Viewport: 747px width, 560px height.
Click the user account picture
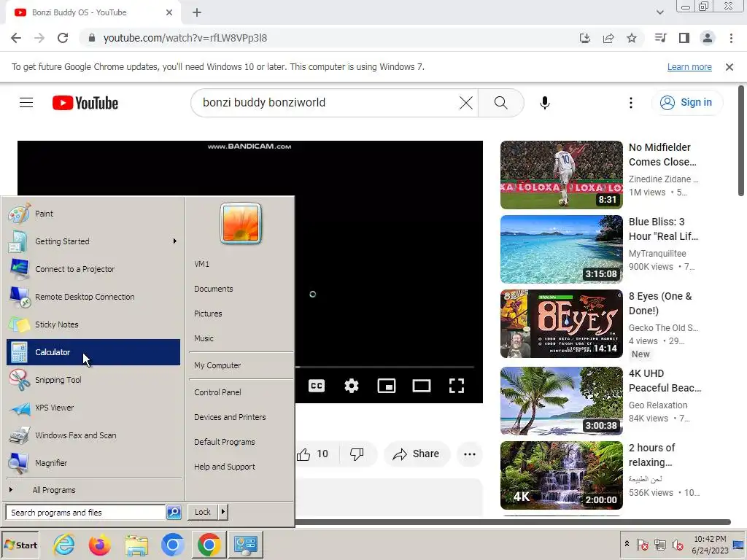pyautogui.click(x=241, y=223)
